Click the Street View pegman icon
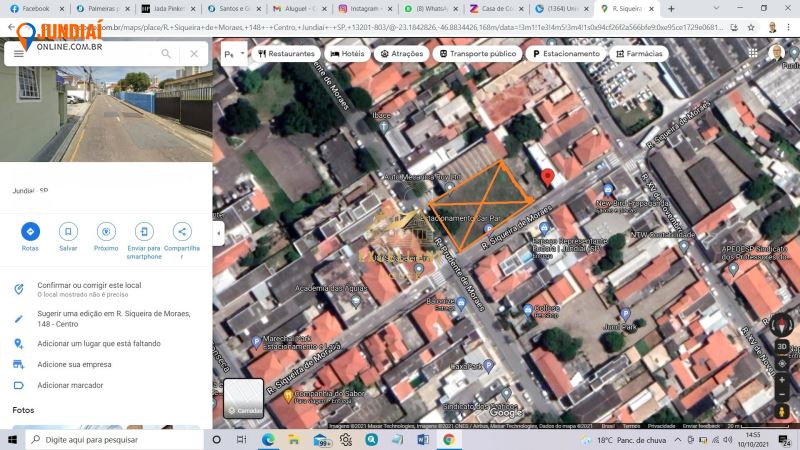 [x=781, y=411]
